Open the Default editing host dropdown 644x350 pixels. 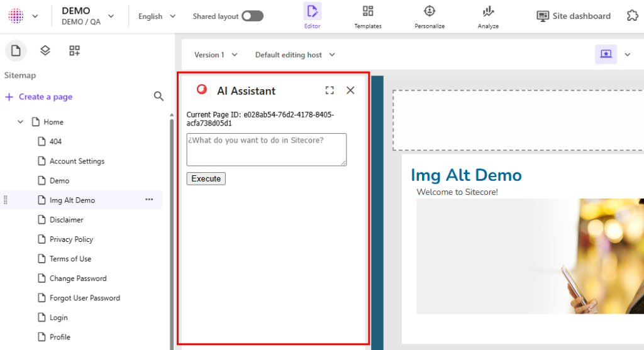pos(295,55)
